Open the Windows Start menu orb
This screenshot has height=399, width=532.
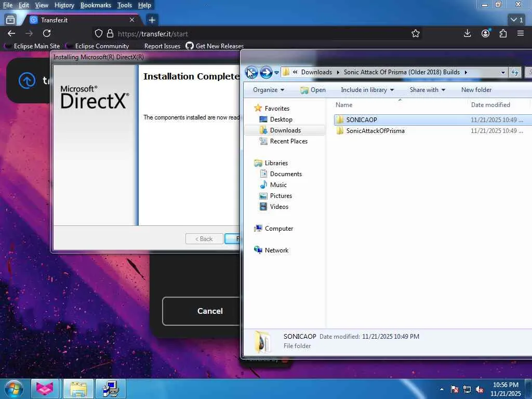[x=14, y=389]
